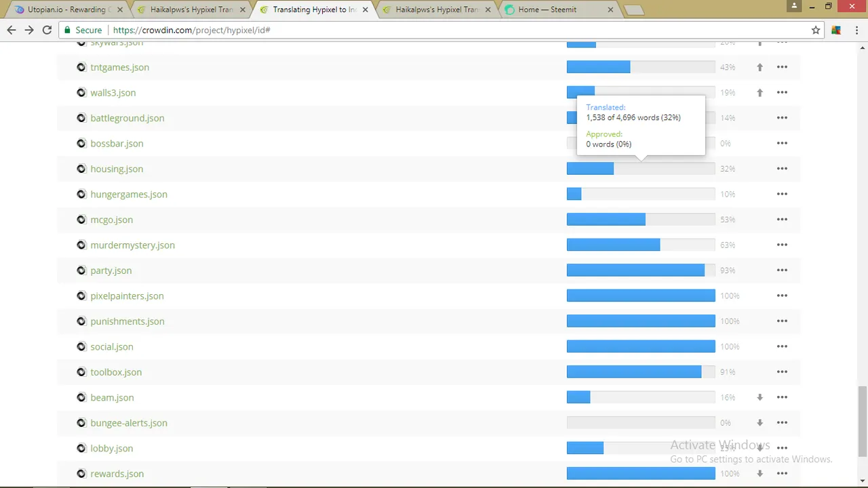Viewport: 868px width, 488px height.
Task: Click the 63% value of murdermystery.json
Action: [728, 245]
